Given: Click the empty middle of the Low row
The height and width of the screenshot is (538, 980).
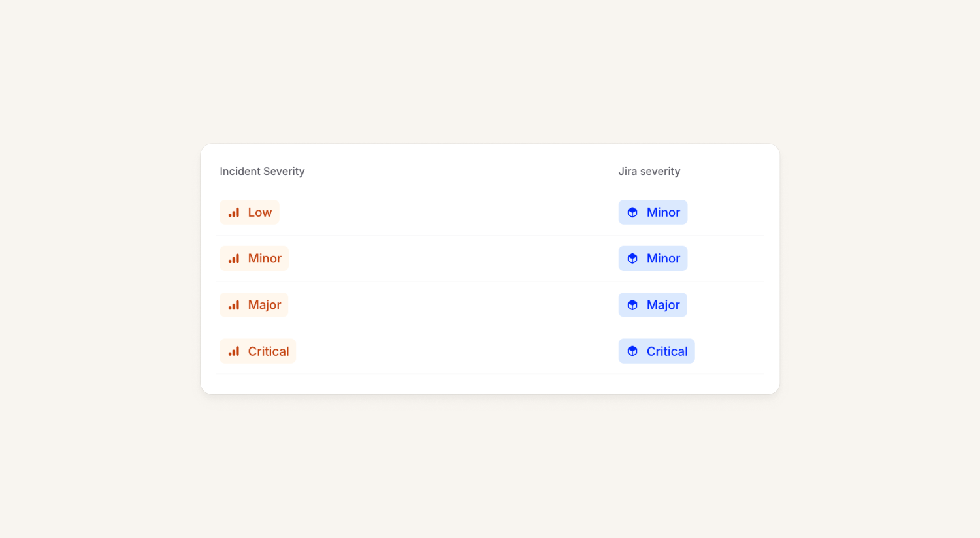Looking at the screenshot, I should 451,213.
